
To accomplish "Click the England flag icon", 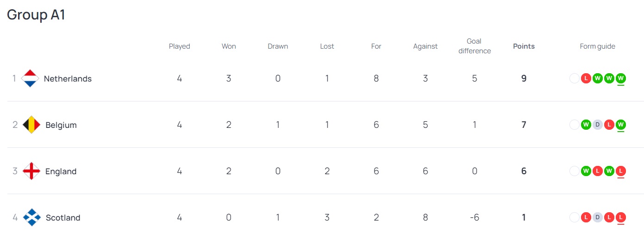I will 31,171.
